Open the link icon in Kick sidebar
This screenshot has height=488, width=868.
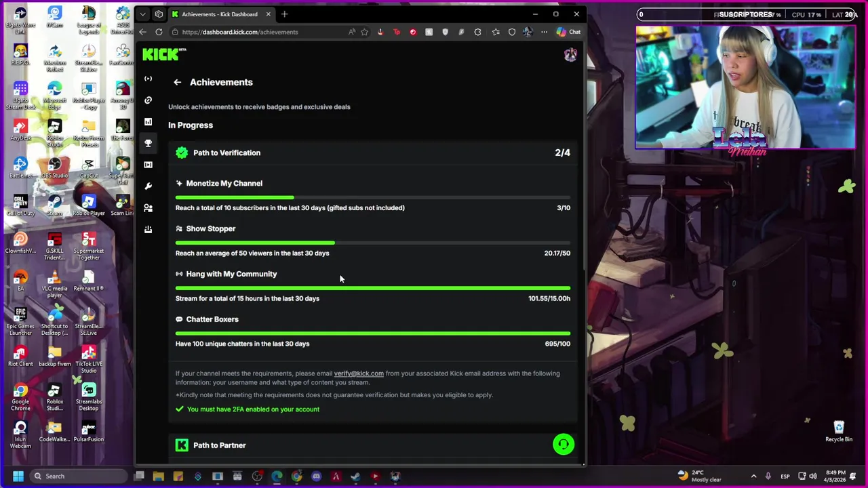pyautogui.click(x=148, y=100)
